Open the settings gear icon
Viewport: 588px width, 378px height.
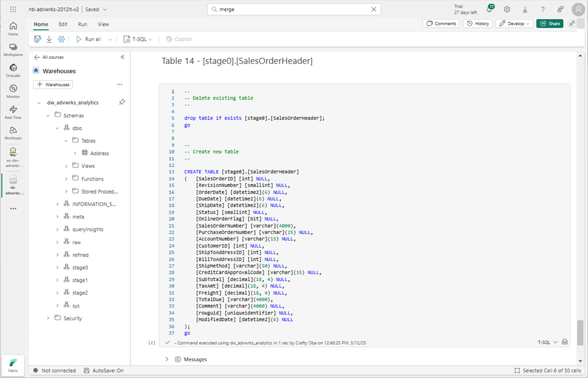(507, 10)
